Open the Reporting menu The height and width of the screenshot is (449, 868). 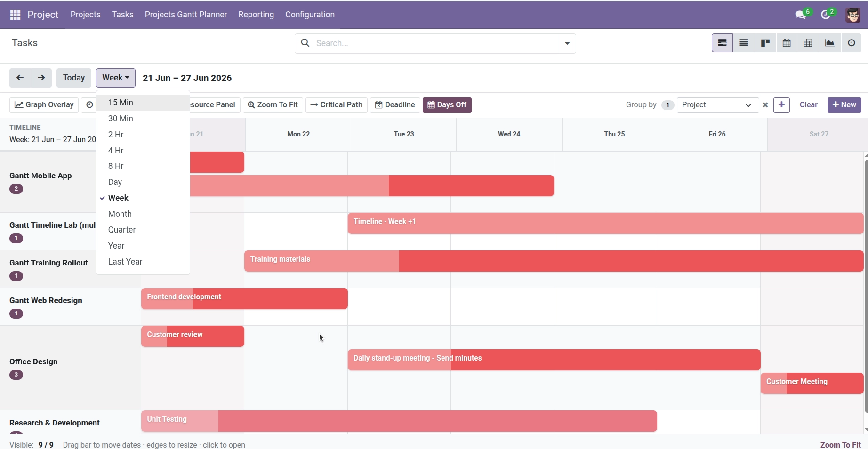[256, 15]
